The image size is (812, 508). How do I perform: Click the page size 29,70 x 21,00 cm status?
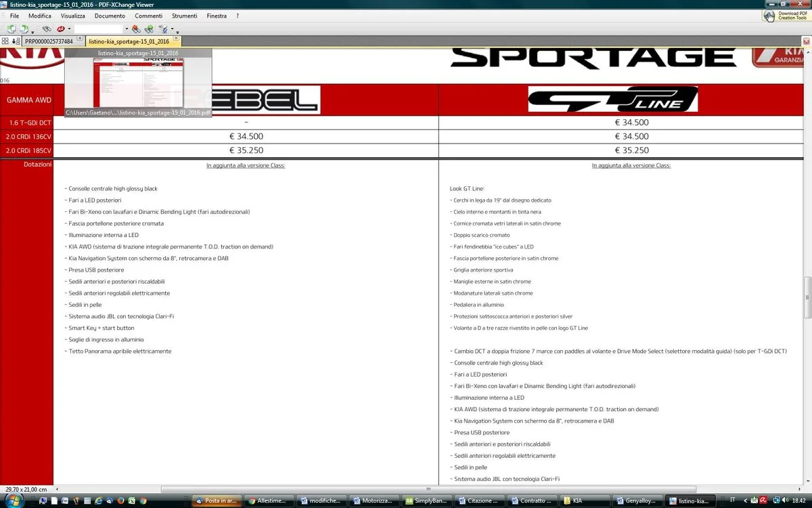[x=26, y=489]
